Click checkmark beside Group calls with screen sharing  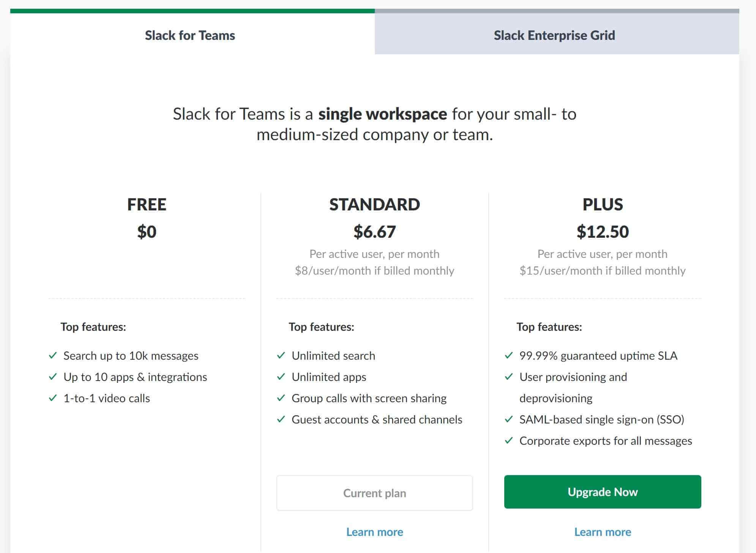[281, 398]
